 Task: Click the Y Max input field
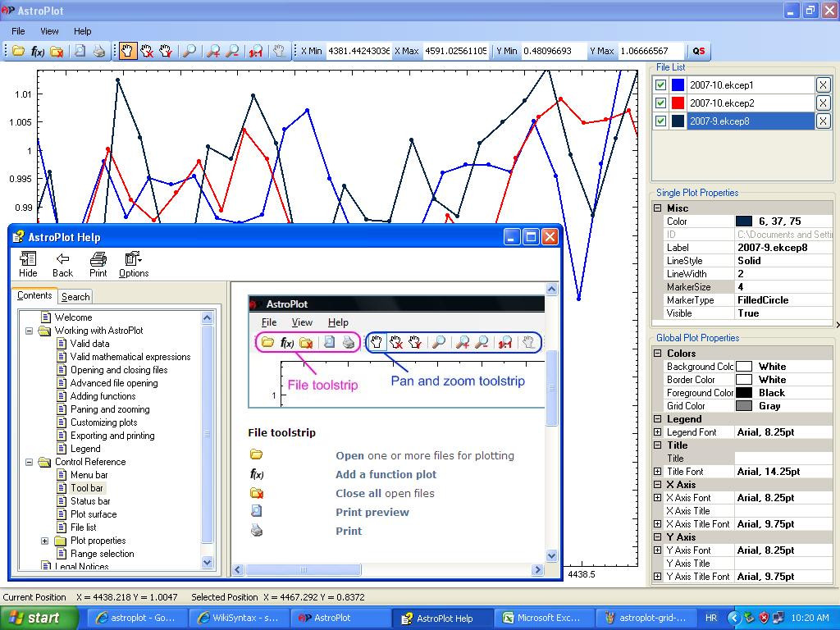click(x=651, y=51)
